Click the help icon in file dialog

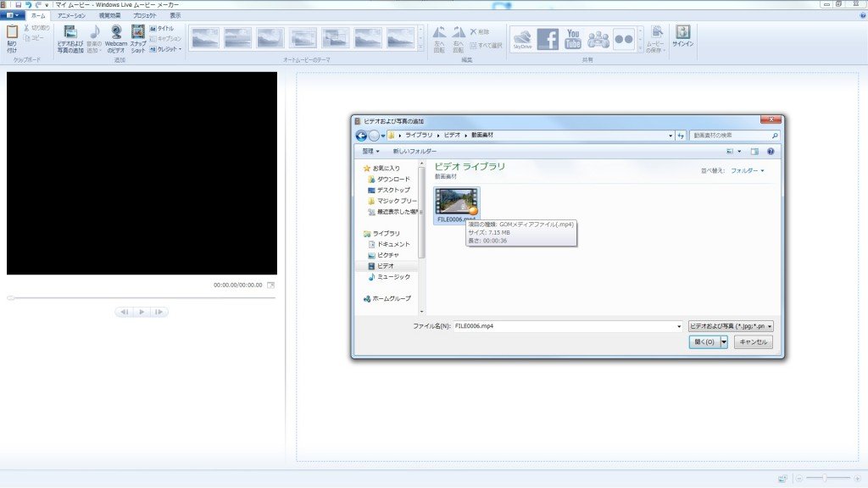771,151
